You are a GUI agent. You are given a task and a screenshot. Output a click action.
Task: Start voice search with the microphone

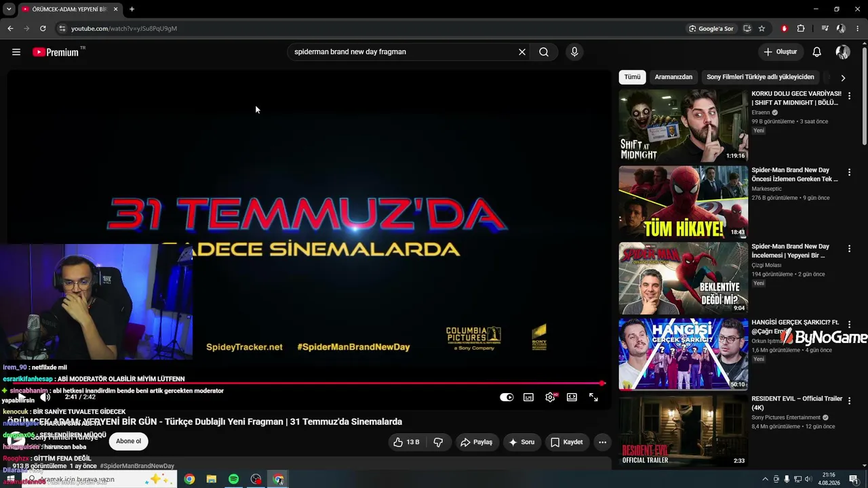coord(574,52)
